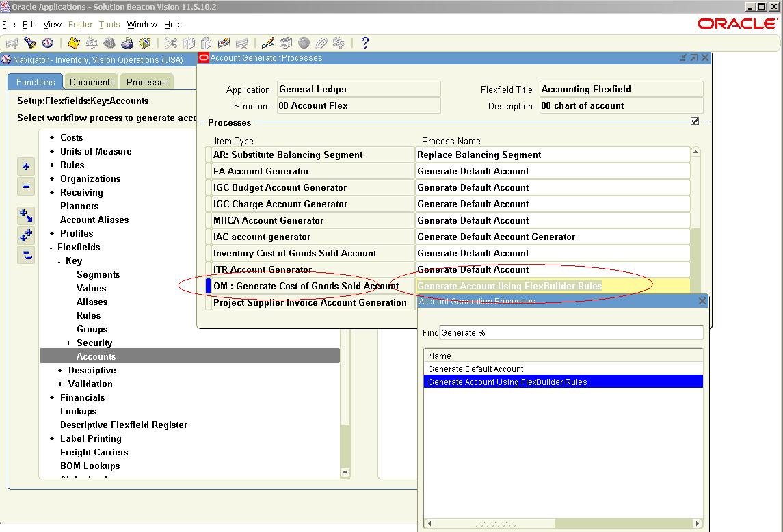
Task: Click the Navigator Expand plus button
Action: [26, 166]
